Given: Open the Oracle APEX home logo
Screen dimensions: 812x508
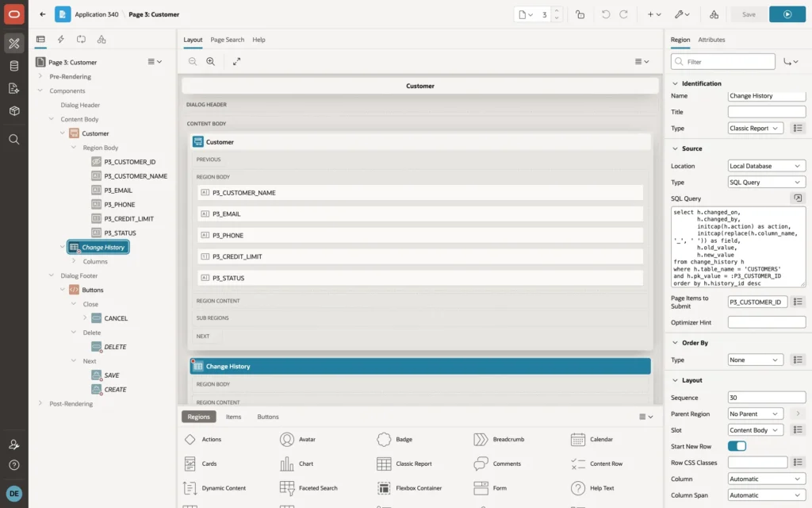Looking at the screenshot, I should tap(14, 14).
